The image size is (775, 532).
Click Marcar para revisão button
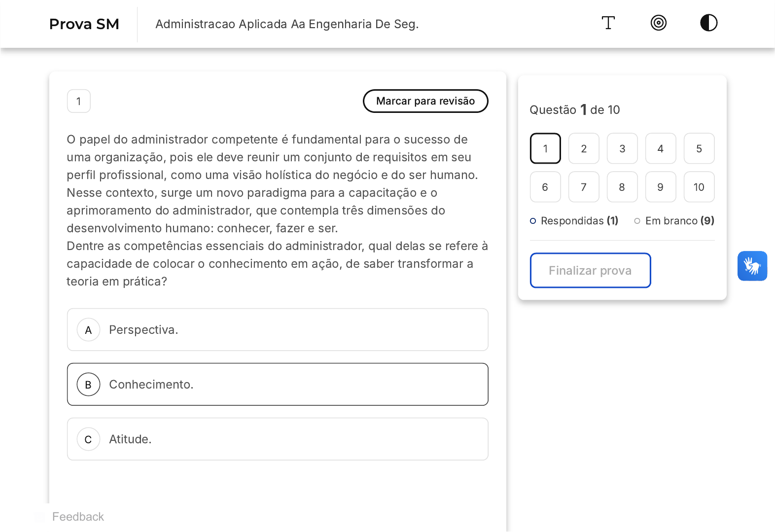coord(425,101)
